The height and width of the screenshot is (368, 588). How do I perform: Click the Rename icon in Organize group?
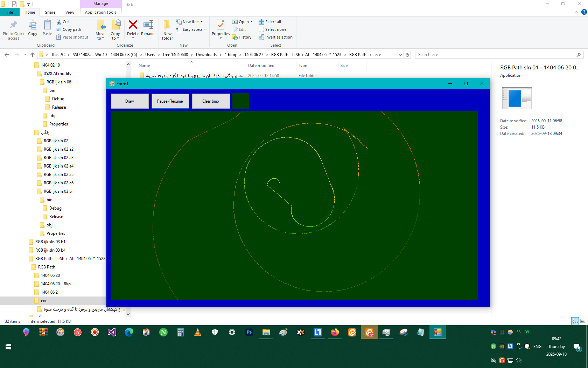tap(148, 25)
